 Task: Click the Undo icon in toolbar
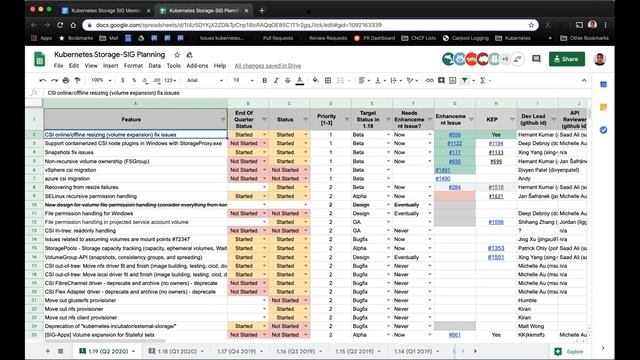pos(42,80)
